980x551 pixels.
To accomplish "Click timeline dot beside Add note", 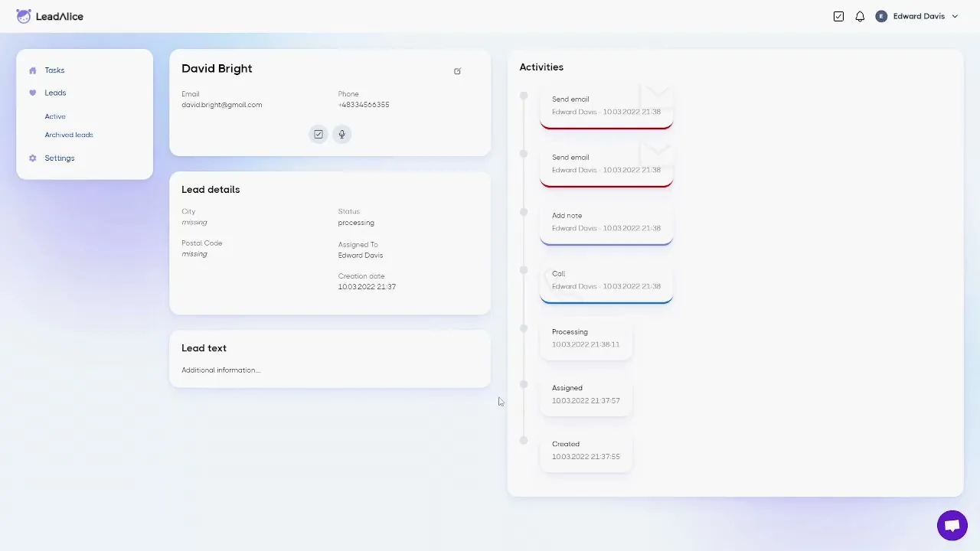I will [x=524, y=212].
